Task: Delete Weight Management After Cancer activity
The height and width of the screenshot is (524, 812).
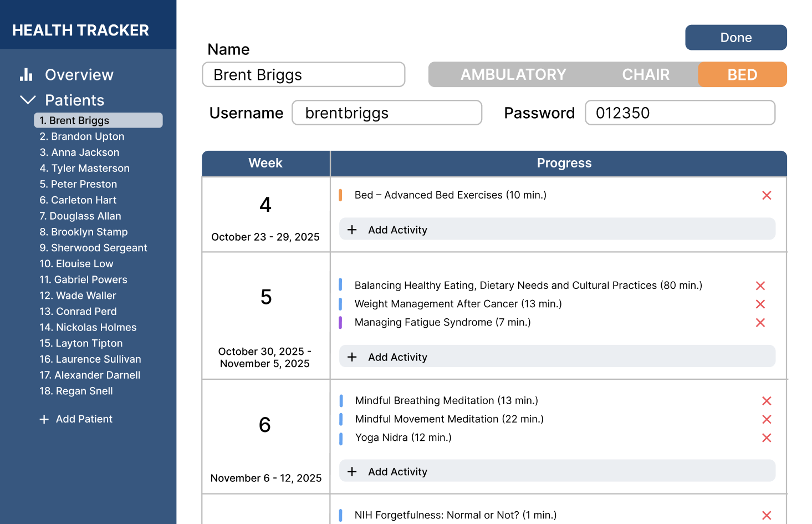Action: click(x=760, y=304)
